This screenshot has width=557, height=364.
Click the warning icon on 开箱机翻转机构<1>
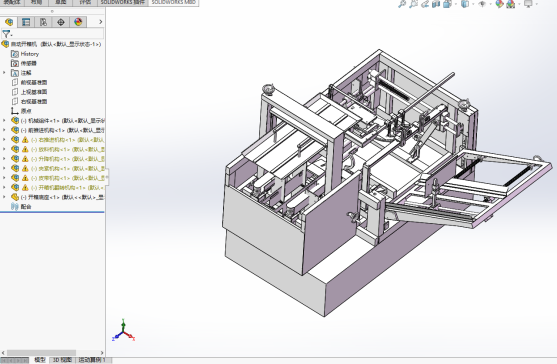click(x=25, y=188)
